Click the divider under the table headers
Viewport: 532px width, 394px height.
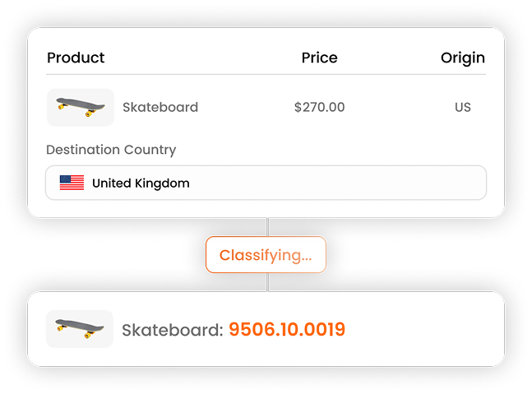[266, 75]
